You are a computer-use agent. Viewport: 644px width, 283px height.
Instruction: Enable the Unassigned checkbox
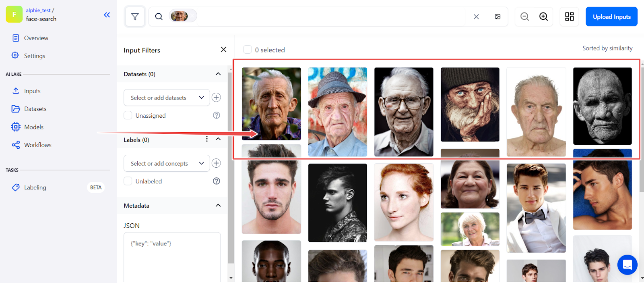128,115
